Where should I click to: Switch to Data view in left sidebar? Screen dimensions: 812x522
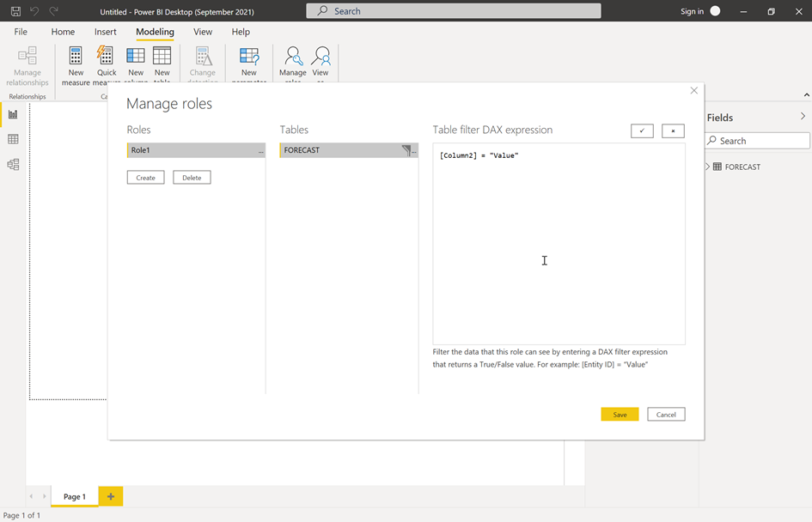click(x=12, y=139)
